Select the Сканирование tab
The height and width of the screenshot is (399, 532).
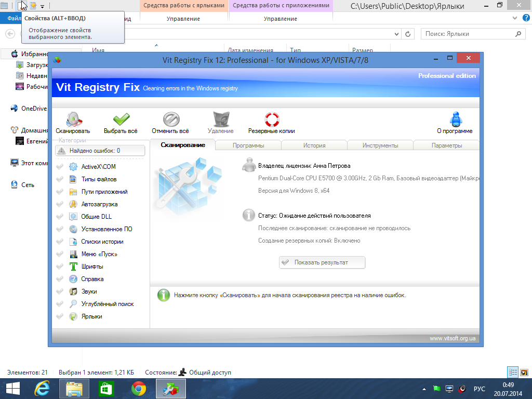(x=182, y=145)
